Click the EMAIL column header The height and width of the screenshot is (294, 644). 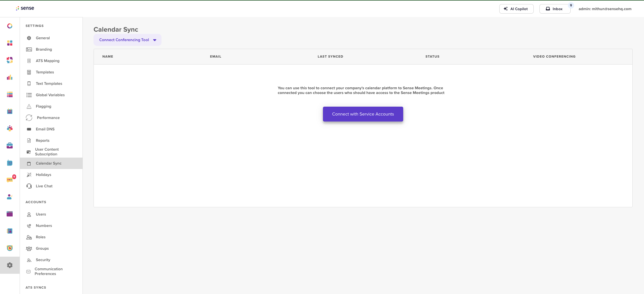coord(216,57)
